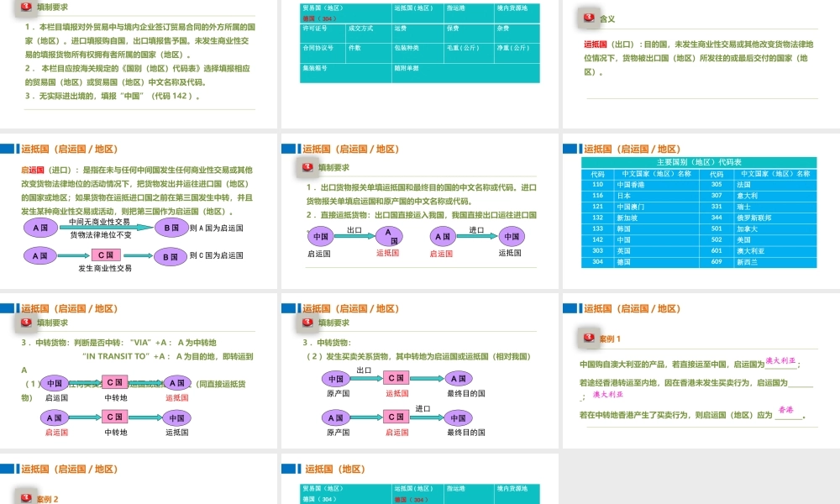
Task: Select the slide about 直接运抵货物 填制要求
Action: 420,212
